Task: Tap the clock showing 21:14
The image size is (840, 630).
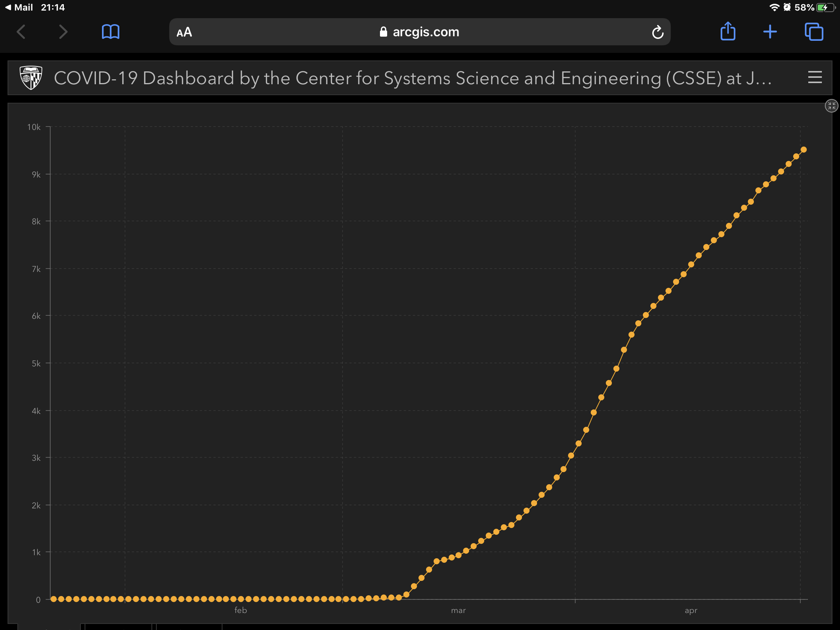Action: [x=53, y=7]
